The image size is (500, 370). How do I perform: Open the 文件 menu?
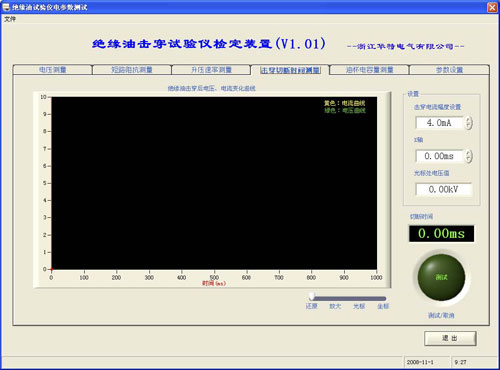[10, 19]
